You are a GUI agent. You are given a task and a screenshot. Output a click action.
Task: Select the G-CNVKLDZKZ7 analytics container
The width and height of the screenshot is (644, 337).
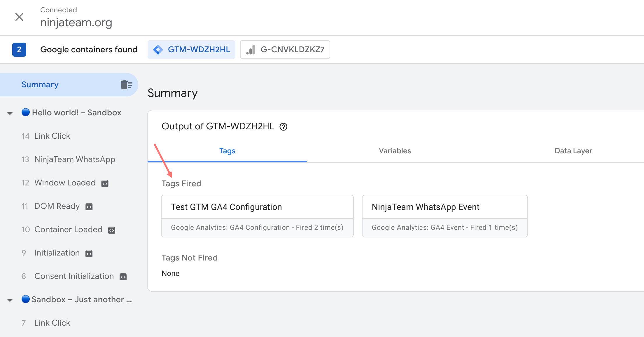tap(285, 50)
